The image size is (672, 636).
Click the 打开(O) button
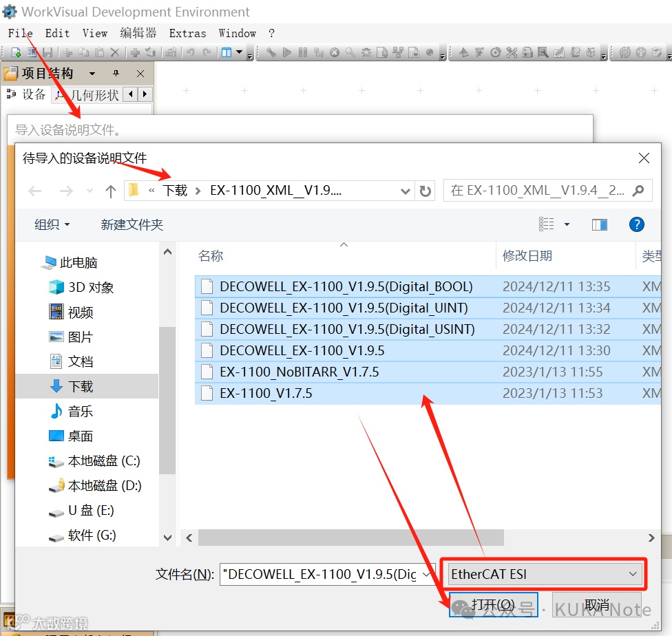(x=493, y=605)
